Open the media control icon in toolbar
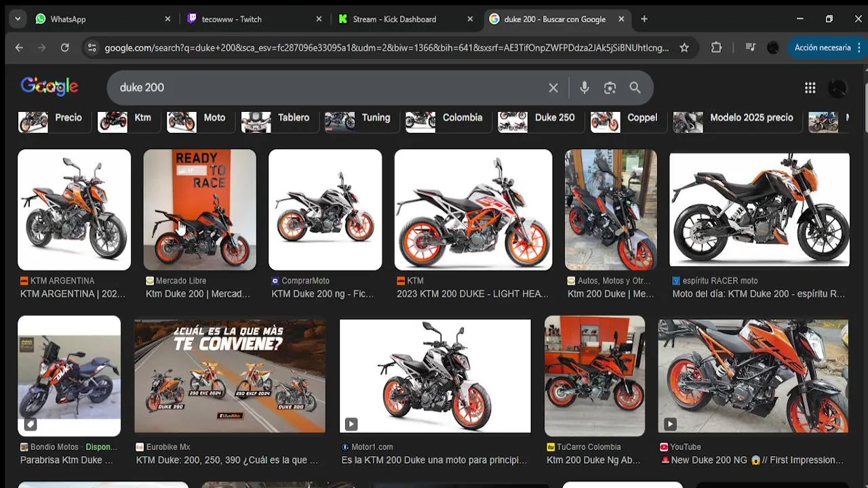The image size is (868, 488). [x=750, y=47]
